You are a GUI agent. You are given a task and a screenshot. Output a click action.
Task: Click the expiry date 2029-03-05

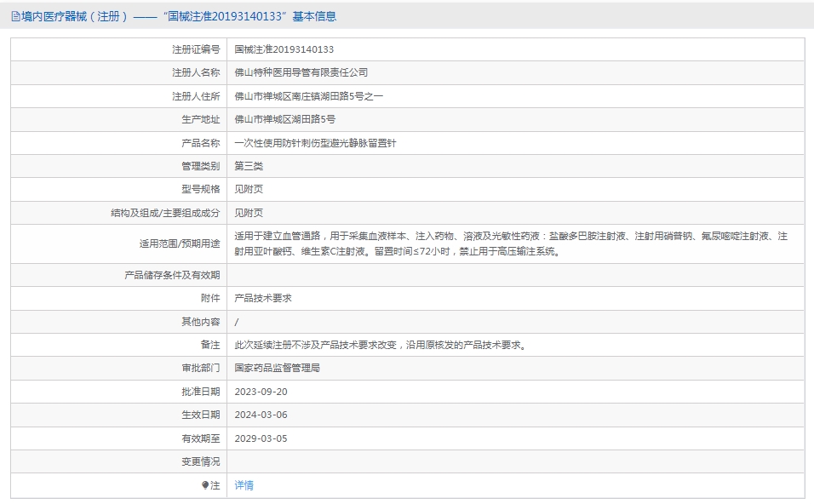click(261, 438)
